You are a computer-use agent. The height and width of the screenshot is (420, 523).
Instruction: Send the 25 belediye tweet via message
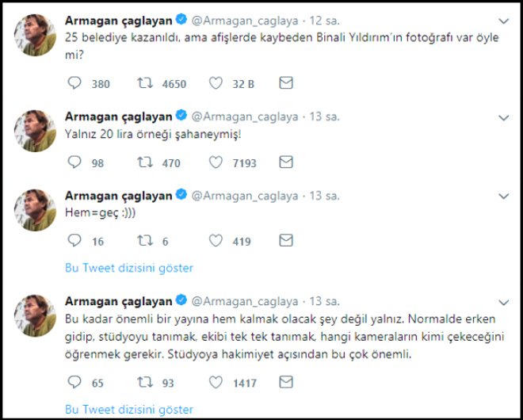pos(286,82)
